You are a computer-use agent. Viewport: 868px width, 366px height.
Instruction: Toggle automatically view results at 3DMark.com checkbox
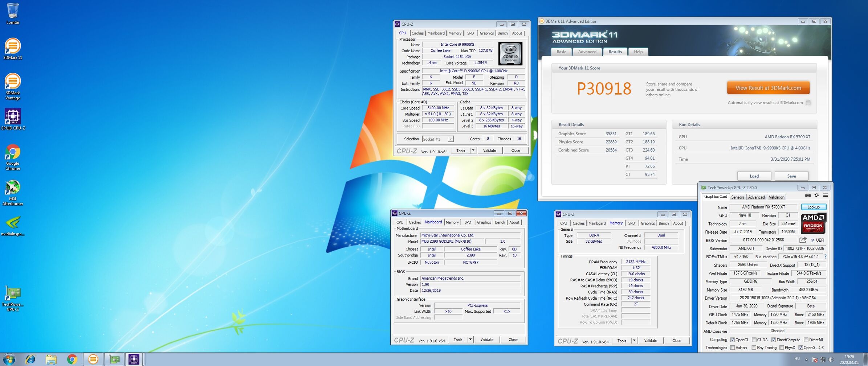click(808, 103)
